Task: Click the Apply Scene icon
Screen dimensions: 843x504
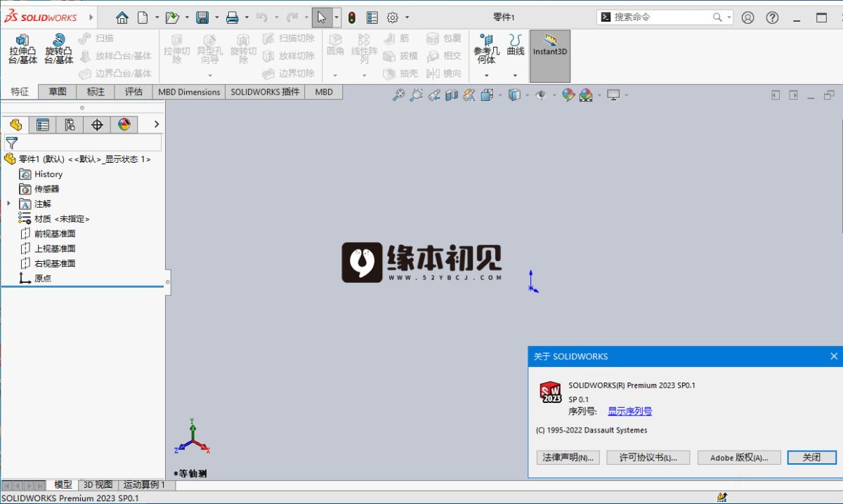Action: (x=586, y=95)
